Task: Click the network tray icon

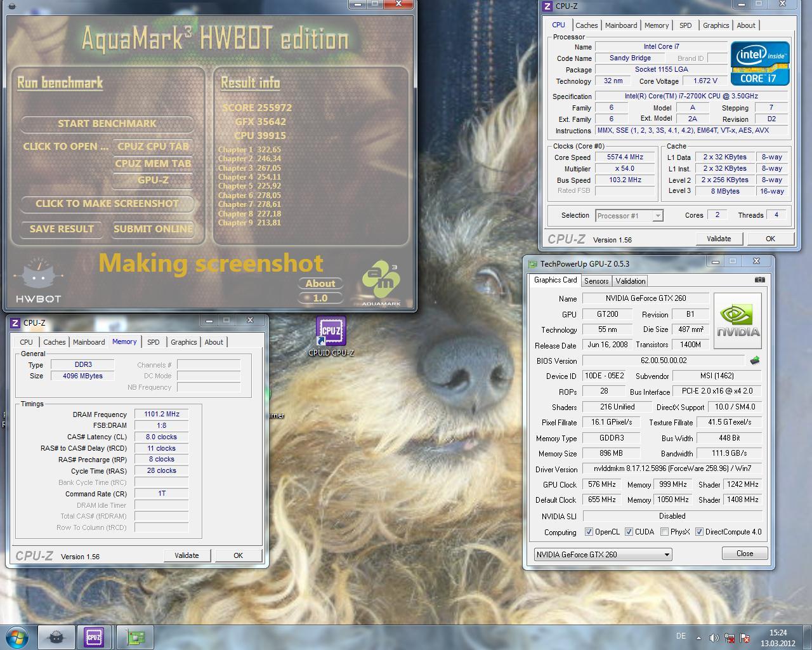Action: pos(730,638)
